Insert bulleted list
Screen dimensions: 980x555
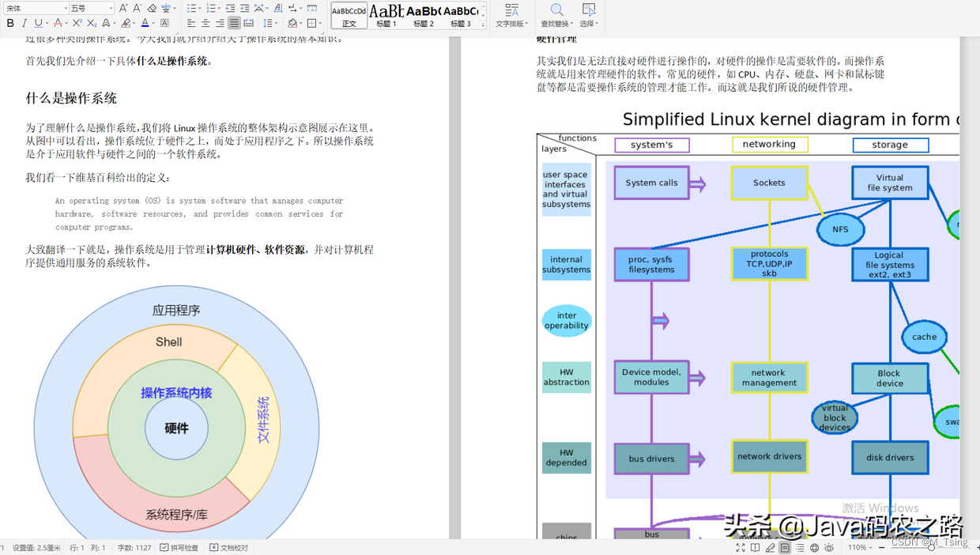pyautogui.click(x=191, y=8)
